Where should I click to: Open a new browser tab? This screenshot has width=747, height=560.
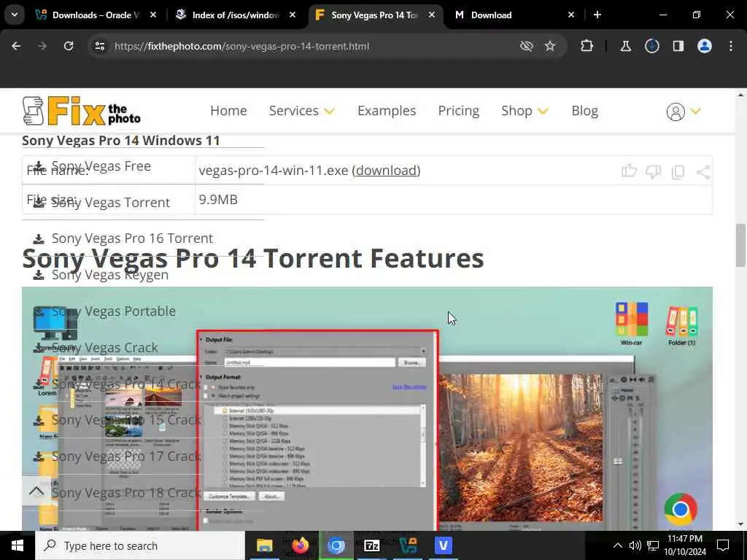tap(597, 15)
